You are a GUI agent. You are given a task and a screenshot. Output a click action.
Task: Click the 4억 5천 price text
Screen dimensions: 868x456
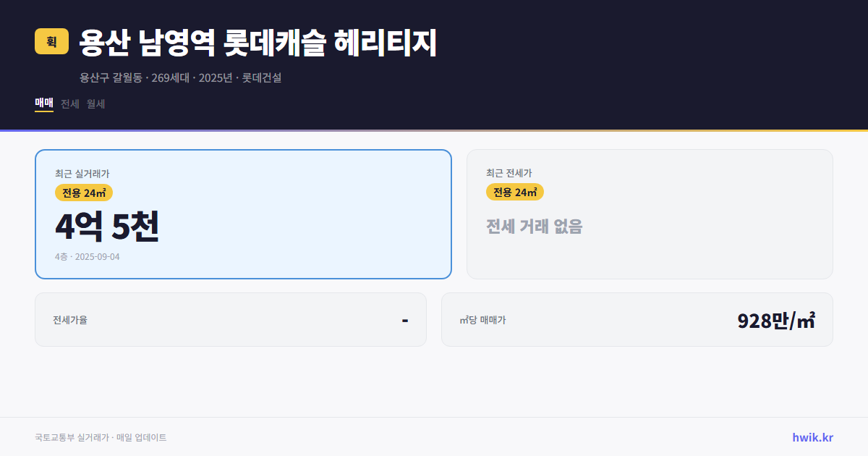pos(107,228)
